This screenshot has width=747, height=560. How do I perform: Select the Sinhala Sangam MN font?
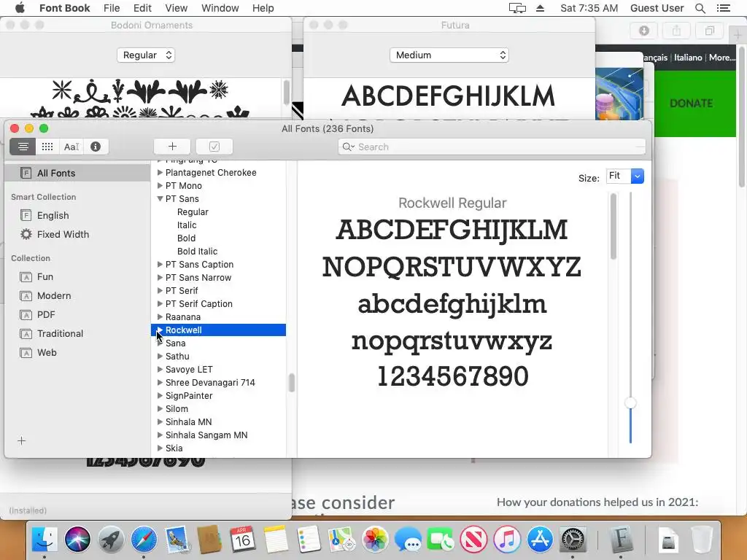[206, 435]
